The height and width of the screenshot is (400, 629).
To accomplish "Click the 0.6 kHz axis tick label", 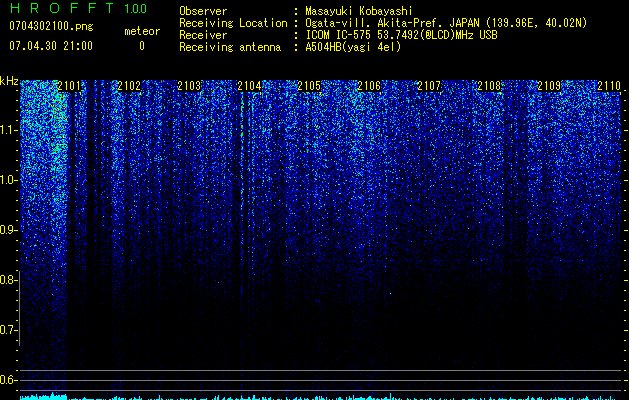I will tap(7, 380).
